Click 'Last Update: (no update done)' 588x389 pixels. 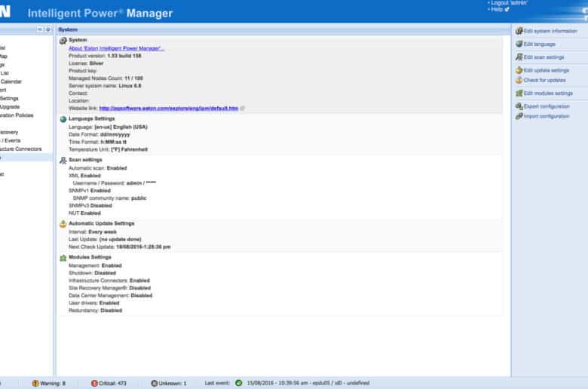(x=105, y=239)
